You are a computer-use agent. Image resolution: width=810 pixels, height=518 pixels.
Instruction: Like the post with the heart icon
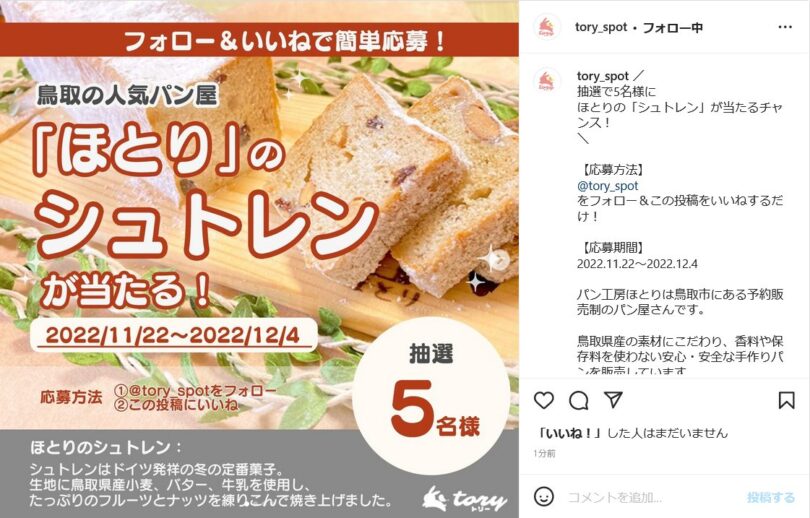pyautogui.click(x=543, y=400)
